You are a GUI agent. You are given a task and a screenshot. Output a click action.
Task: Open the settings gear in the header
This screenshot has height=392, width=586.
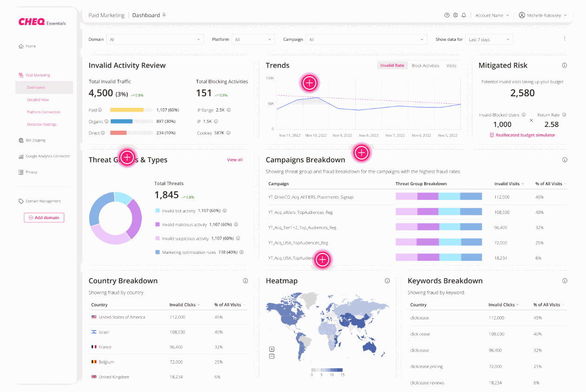[x=455, y=15]
